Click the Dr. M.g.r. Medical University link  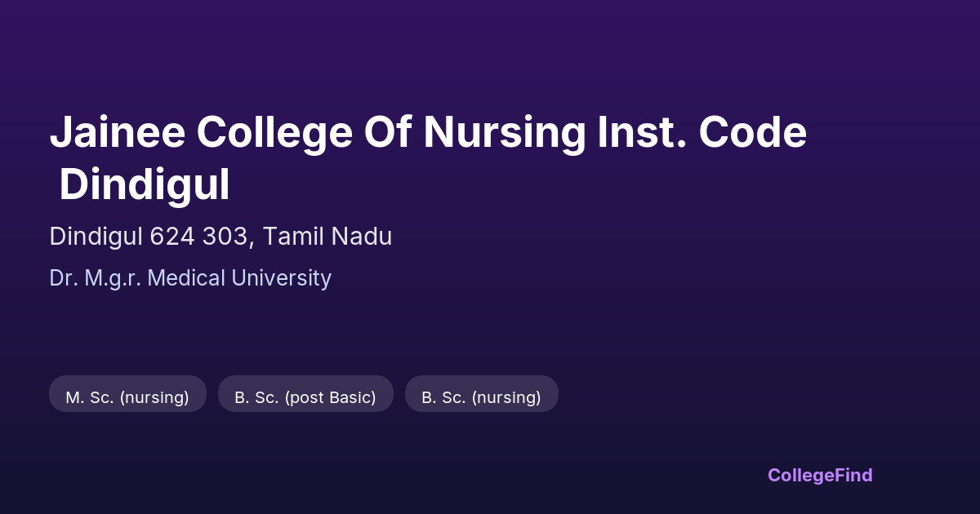click(x=190, y=278)
